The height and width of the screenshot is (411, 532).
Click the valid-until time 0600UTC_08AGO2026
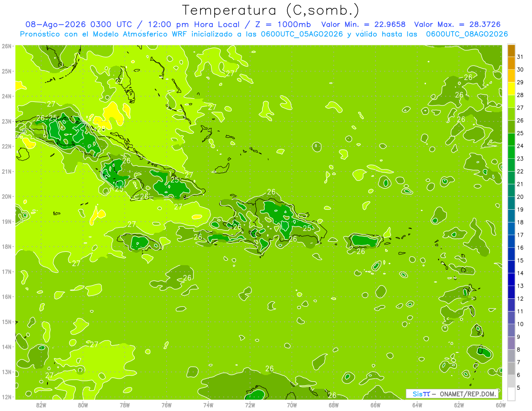(x=467, y=34)
